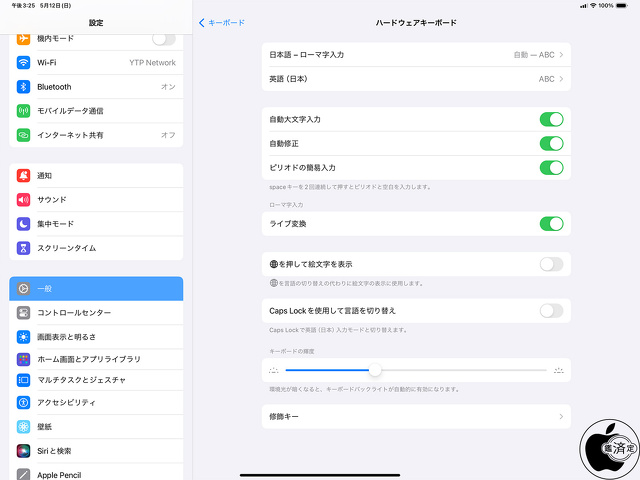Tap the Wi-Fi status bar indicator
Screen dimensions: 640x480
pyautogui.click(x=593, y=6)
